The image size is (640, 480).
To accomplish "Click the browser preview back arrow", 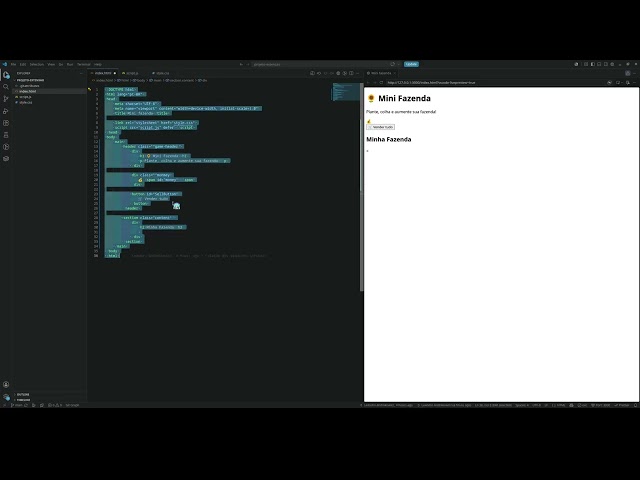I will (368, 82).
